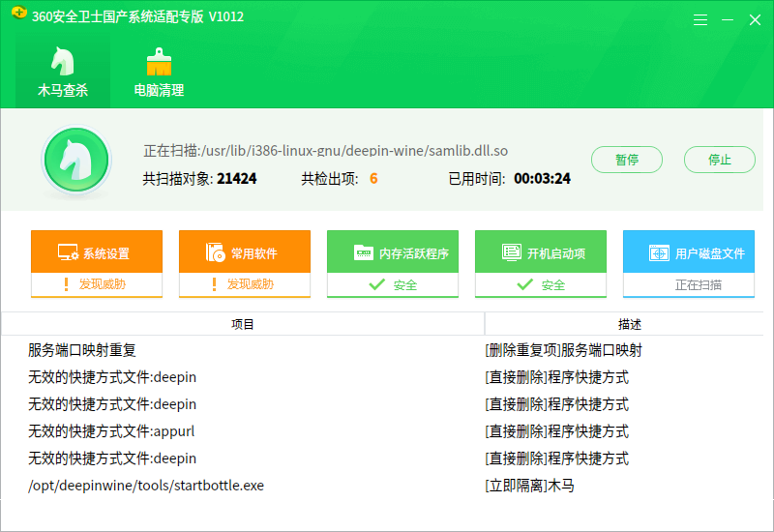Screen dimensions: 774x532
Task: Open the hamburger main menu icon
Action: (700, 19)
